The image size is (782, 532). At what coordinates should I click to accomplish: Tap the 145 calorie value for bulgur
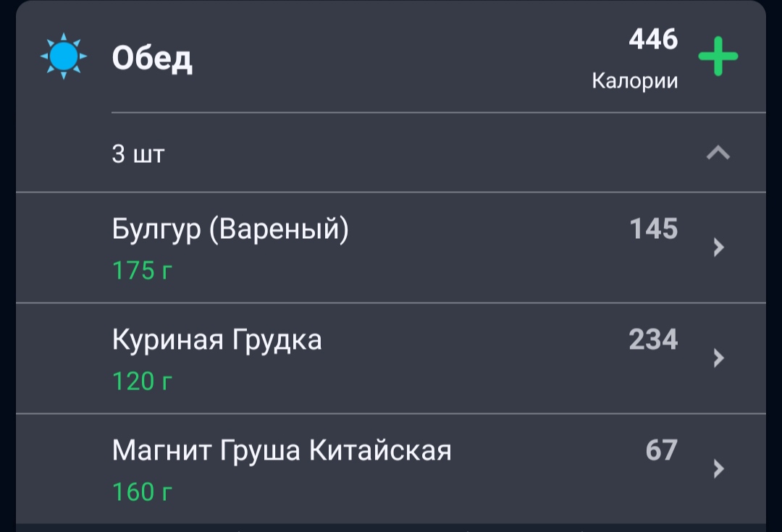click(654, 229)
